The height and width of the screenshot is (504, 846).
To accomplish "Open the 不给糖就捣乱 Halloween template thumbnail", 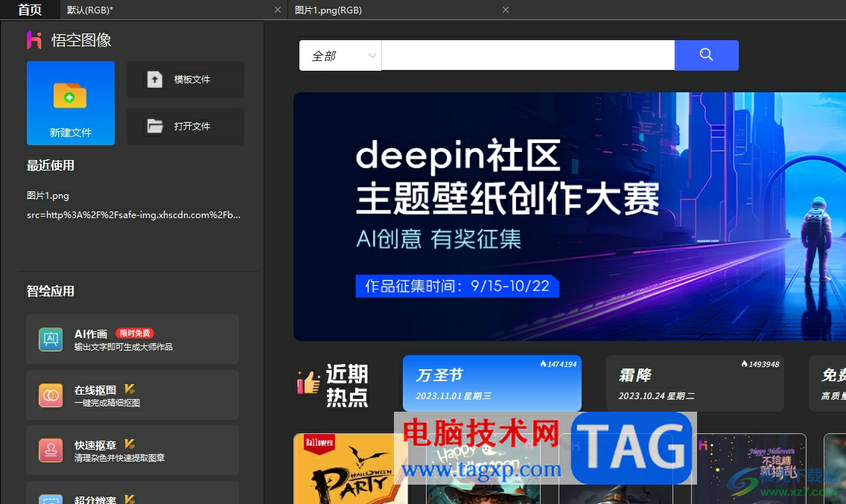I will 749,469.
